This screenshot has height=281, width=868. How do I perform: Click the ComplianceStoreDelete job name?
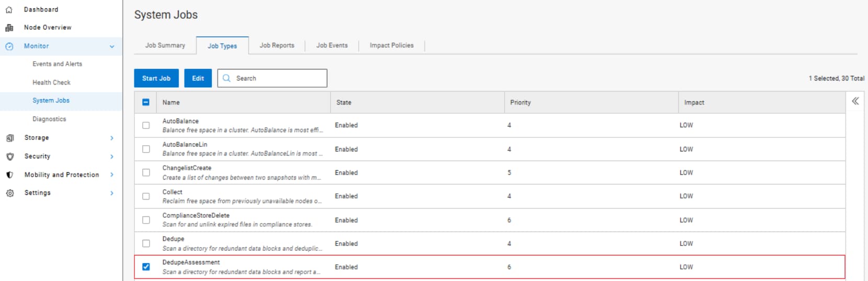[x=196, y=215]
